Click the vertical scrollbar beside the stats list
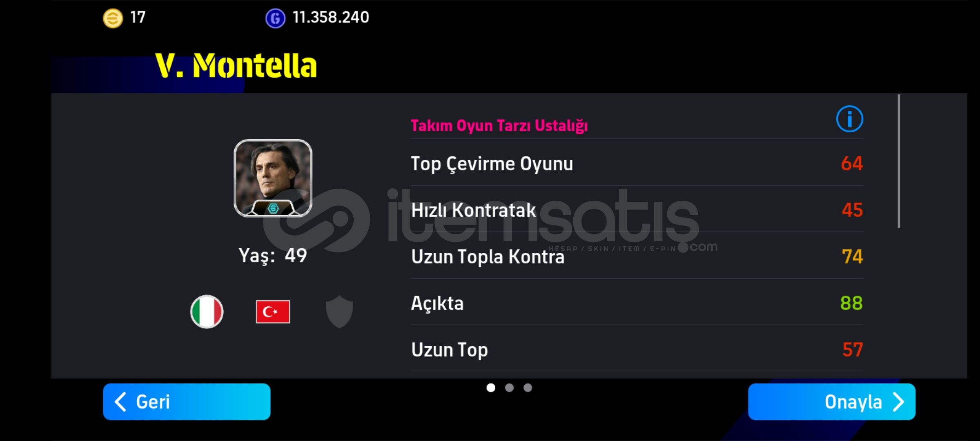Viewport: 980px width, 441px height. tap(899, 161)
